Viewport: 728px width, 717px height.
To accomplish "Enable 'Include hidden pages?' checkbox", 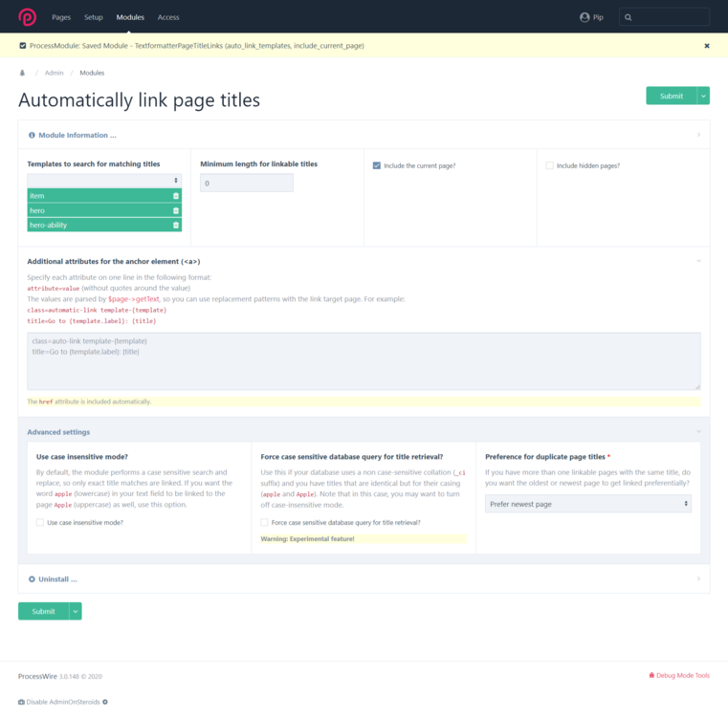I will pos(550,165).
